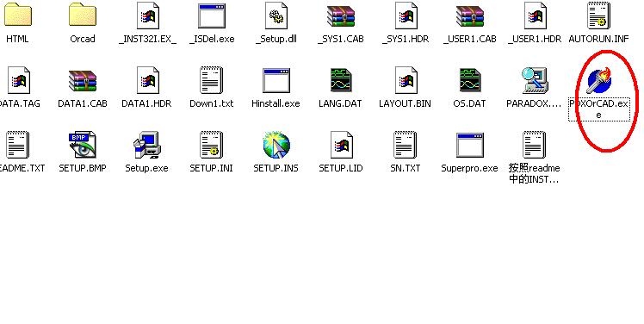Screen dimensions: 644x324
Task: Select the DATA1.CAB archive icon
Action: tap(82, 80)
